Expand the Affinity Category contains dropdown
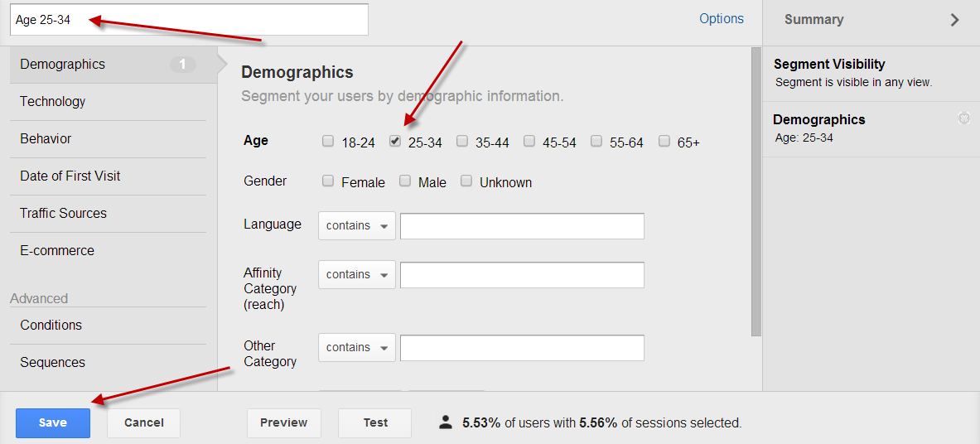 [x=357, y=274]
